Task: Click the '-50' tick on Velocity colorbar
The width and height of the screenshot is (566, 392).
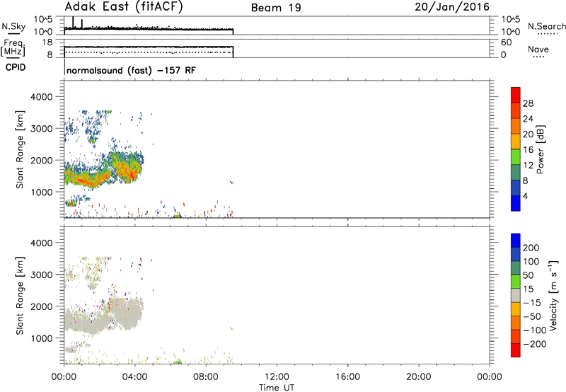Action: pos(532,316)
